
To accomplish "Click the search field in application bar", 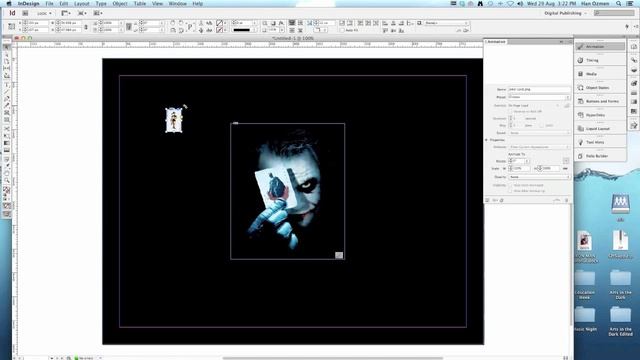I will coord(614,13).
